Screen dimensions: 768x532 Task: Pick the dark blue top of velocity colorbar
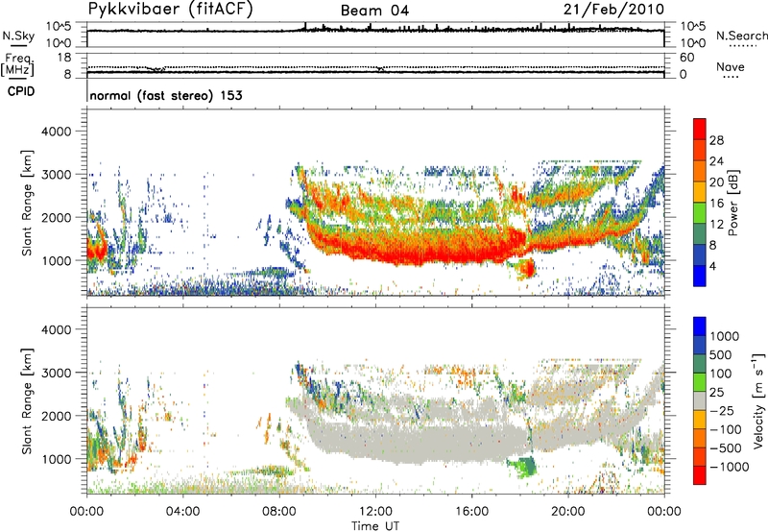click(x=700, y=326)
